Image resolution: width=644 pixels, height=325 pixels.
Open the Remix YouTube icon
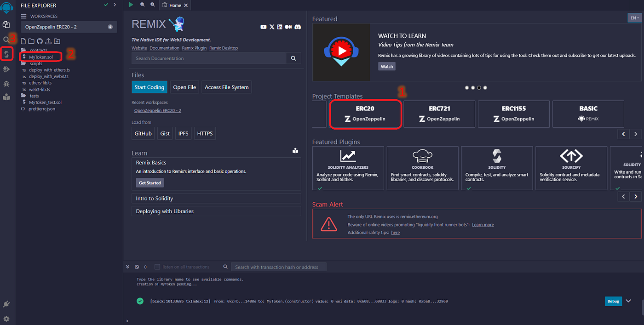coord(264,27)
